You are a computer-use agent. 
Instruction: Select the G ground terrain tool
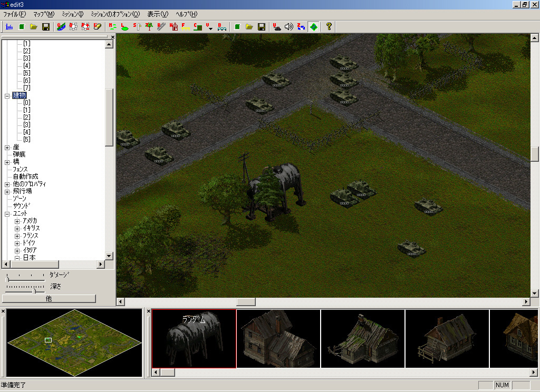(x=61, y=27)
